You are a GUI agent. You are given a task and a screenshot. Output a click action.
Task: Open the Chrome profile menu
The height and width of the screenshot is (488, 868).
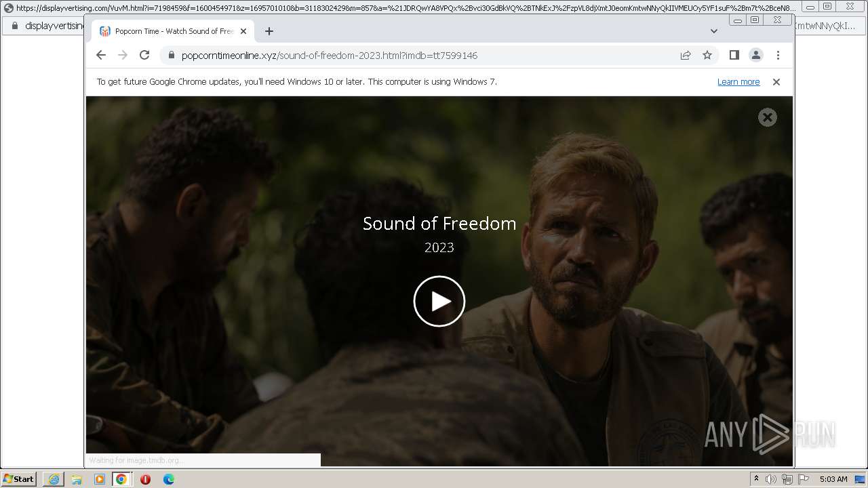tap(756, 55)
